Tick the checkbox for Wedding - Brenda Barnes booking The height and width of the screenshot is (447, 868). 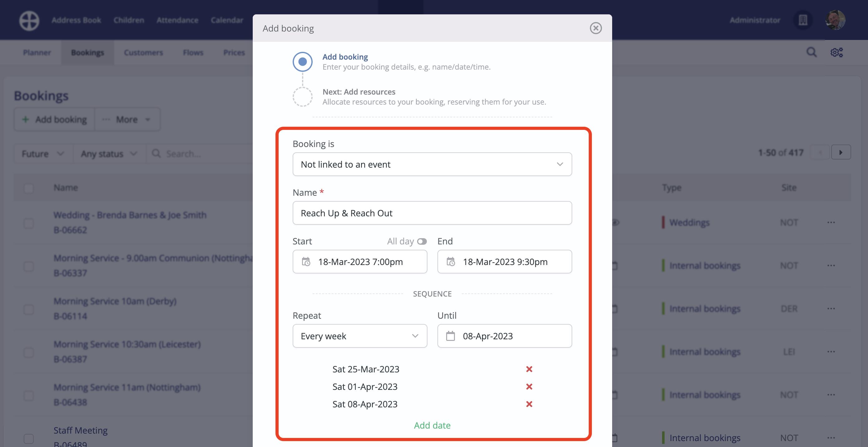coord(29,223)
